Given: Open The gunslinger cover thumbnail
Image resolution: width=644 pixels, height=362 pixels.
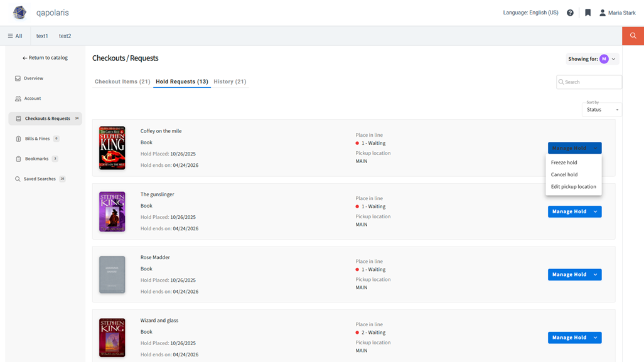Looking at the screenshot, I should coord(112,212).
